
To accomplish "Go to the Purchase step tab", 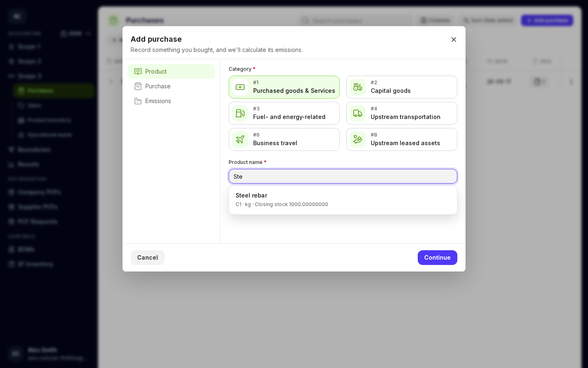I will tap(171, 86).
